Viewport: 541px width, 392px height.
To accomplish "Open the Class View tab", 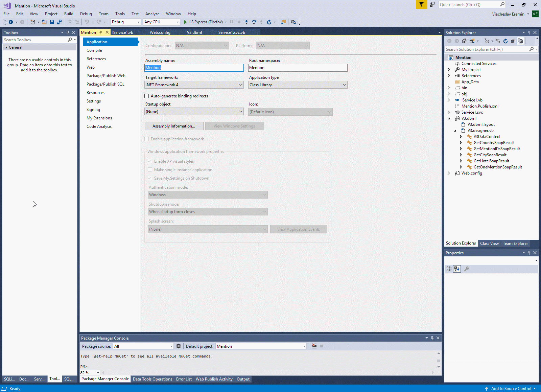I will point(489,244).
